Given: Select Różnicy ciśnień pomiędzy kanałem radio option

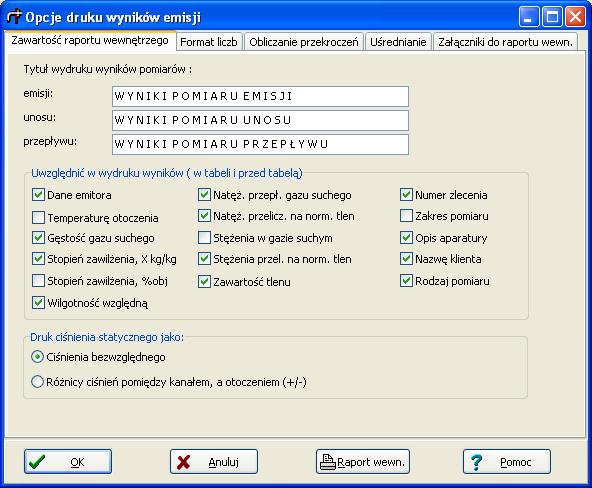Looking at the screenshot, I should click(x=37, y=382).
